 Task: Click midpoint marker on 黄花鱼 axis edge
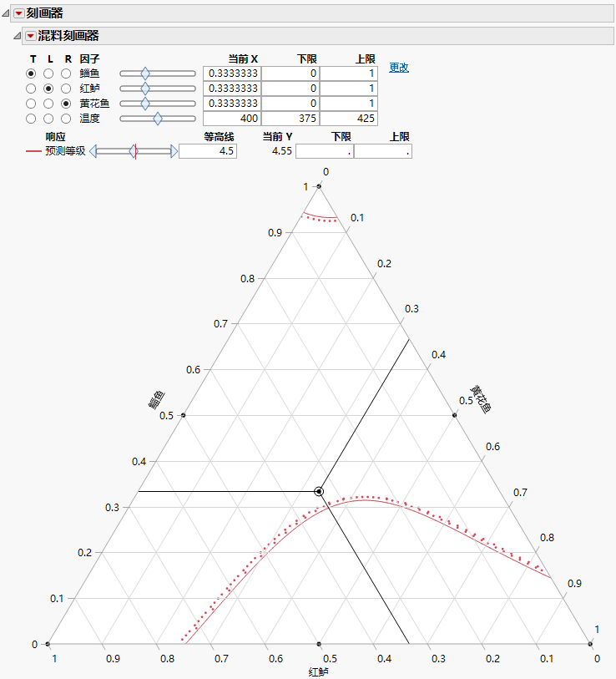(455, 415)
